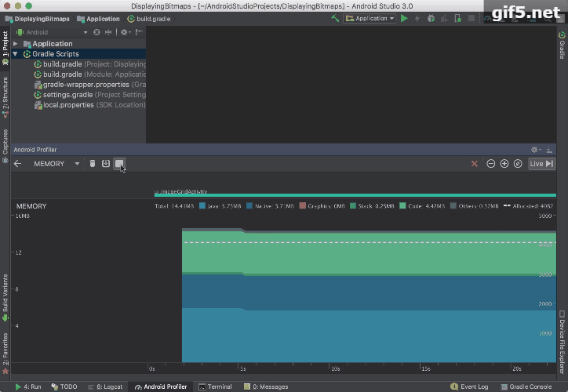Run the app with green play icon
Screen dimensions: 568x392
point(404,18)
